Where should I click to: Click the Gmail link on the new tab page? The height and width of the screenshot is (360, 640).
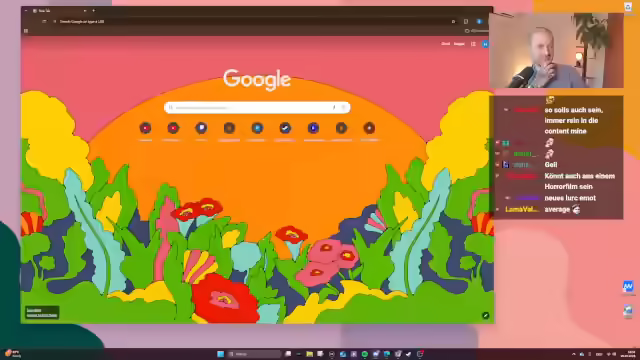click(446, 44)
